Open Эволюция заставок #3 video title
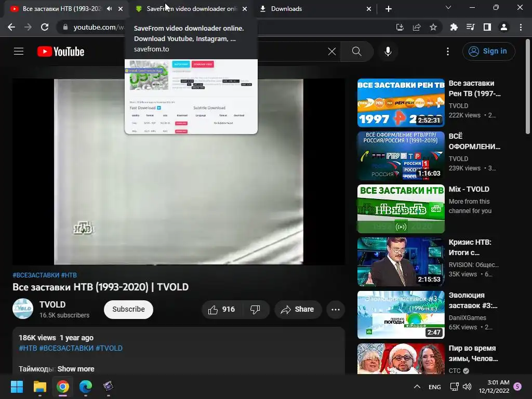 [x=473, y=300]
